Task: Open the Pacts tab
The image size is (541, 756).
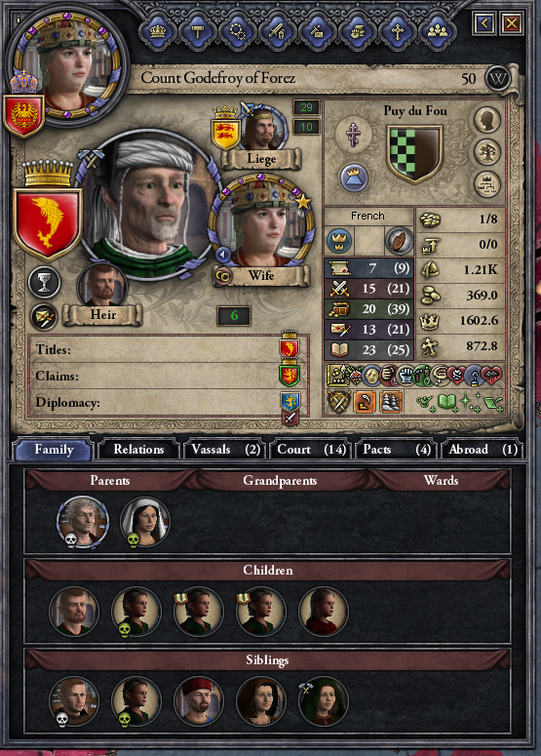Action: [x=397, y=450]
